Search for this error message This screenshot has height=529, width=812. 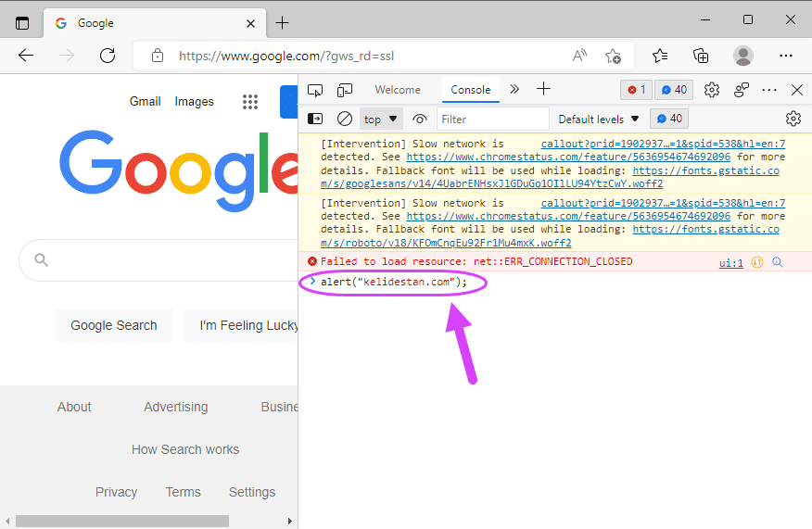778,262
